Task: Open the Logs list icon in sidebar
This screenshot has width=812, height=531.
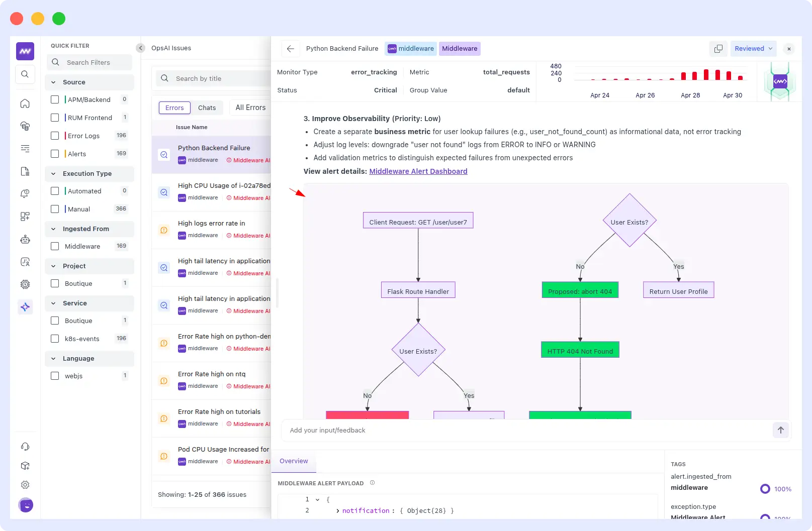Action: tap(25, 149)
